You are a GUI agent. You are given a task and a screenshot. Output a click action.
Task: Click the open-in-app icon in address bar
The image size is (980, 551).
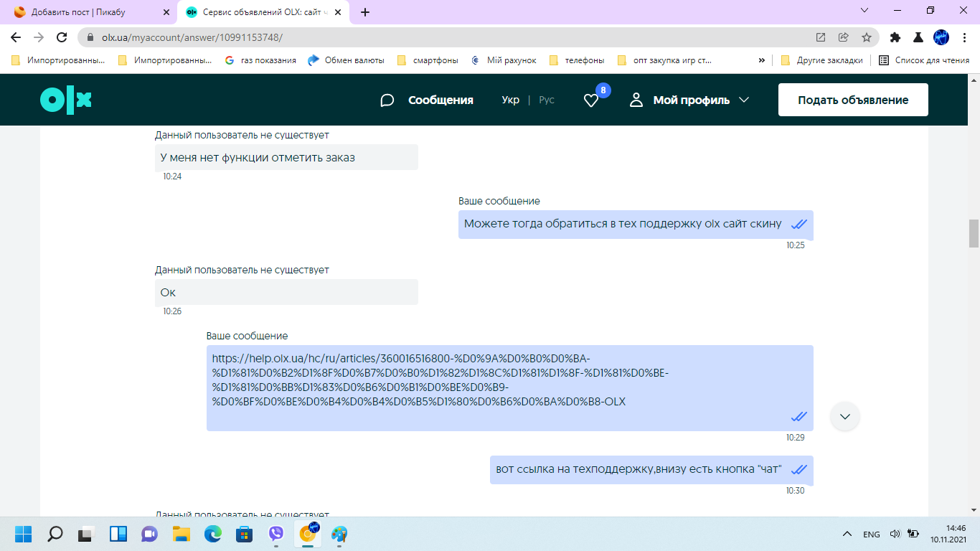pyautogui.click(x=821, y=37)
